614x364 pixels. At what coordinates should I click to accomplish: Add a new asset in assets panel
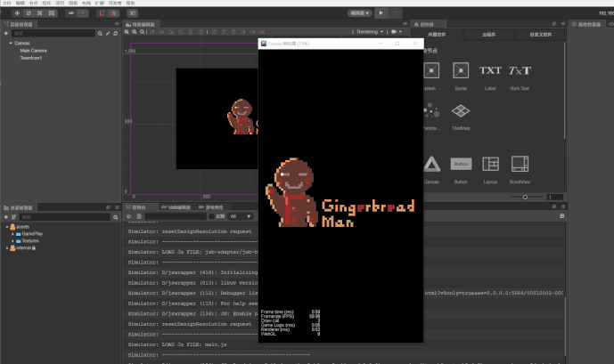(6, 217)
